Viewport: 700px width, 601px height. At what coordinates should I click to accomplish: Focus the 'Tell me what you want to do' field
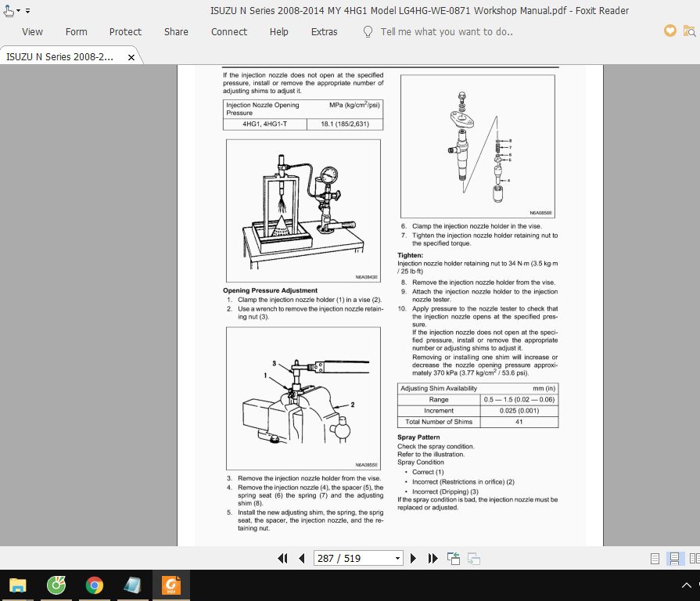[x=447, y=32]
